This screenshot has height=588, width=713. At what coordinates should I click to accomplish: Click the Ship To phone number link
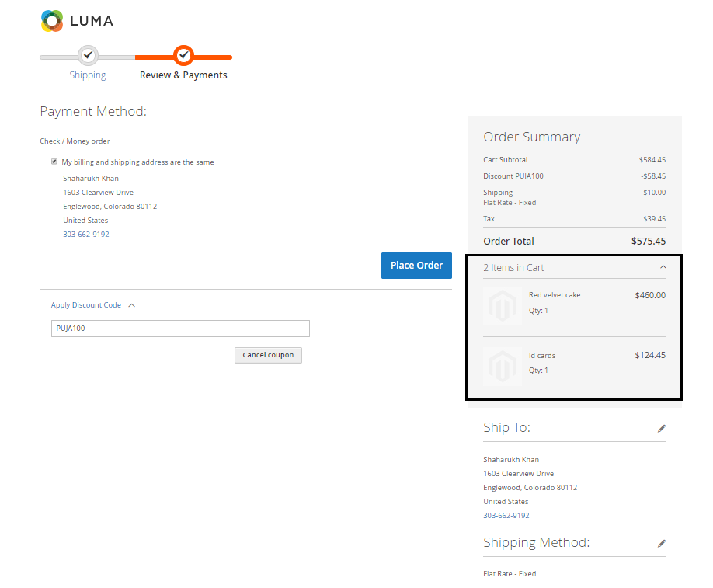506,516
